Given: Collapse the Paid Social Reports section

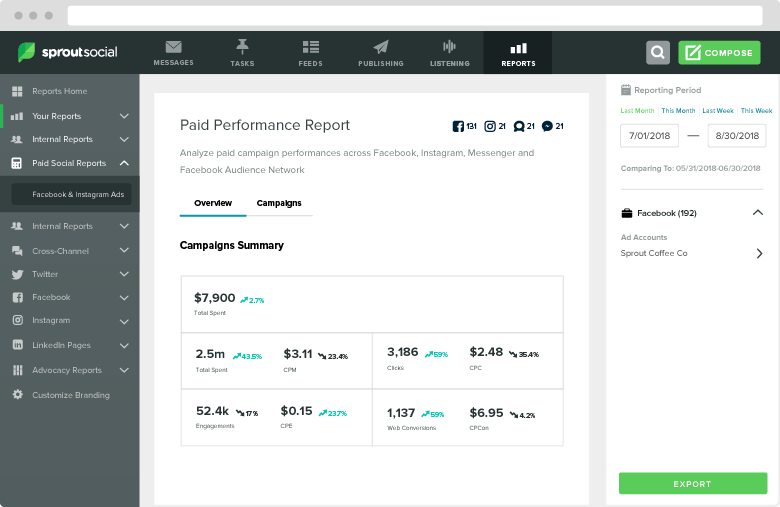Looking at the screenshot, I should 124,163.
